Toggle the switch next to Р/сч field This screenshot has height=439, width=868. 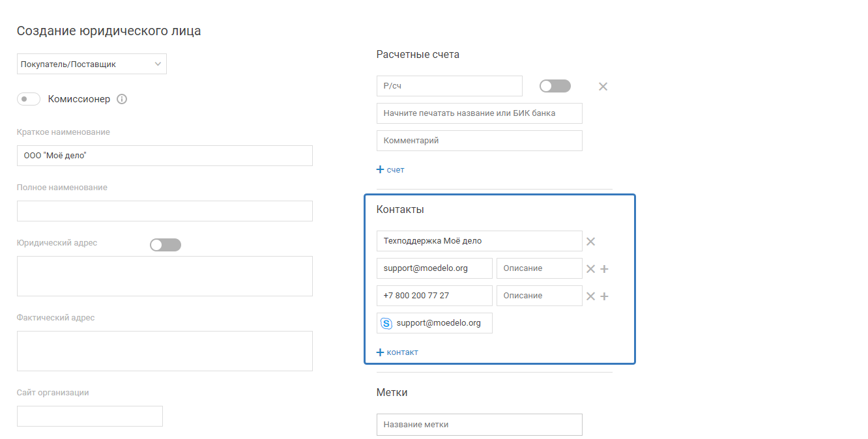tap(555, 86)
